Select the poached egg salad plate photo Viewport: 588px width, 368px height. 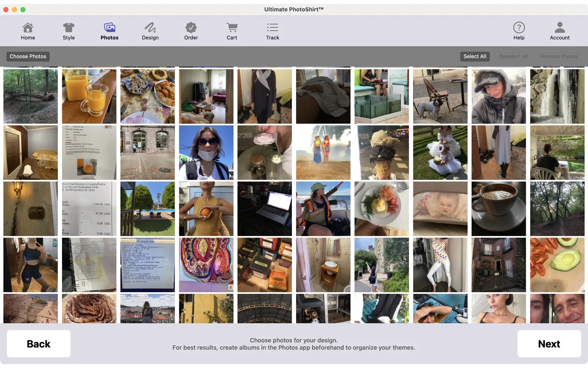click(381, 209)
